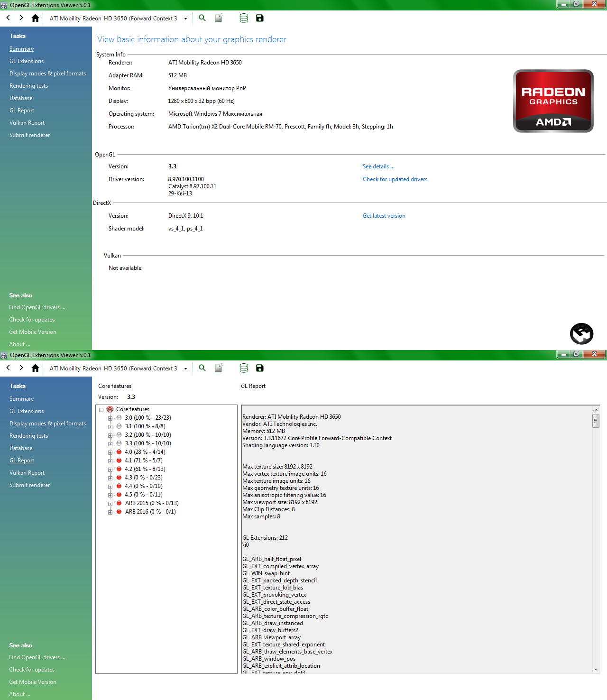Expand the 3.1 (100 % - 8/8) node
The width and height of the screenshot is (607, 700).
point(110,427)
